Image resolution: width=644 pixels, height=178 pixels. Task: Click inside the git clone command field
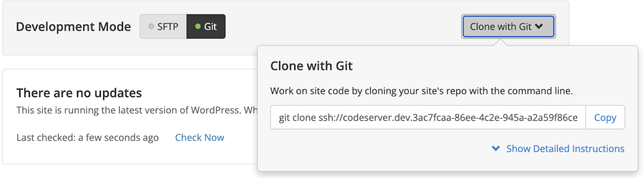(x=428, y=118)
